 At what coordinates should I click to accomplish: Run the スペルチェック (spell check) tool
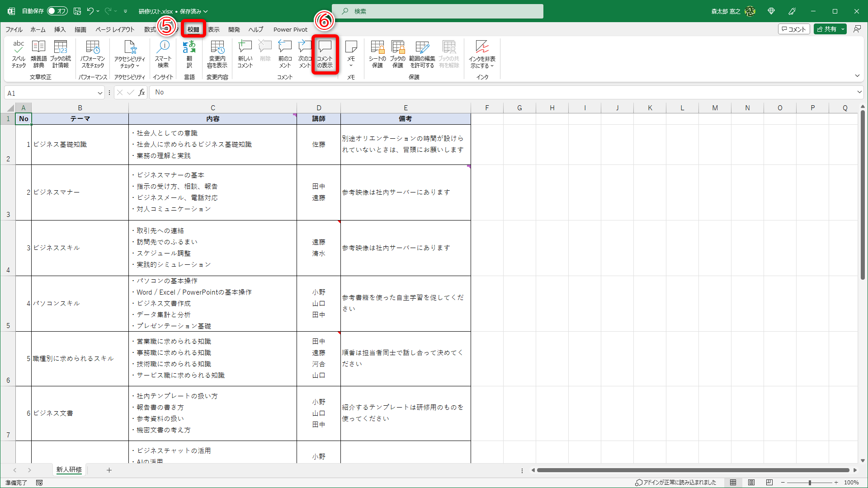pyautogui.click(x=19, y=54)
